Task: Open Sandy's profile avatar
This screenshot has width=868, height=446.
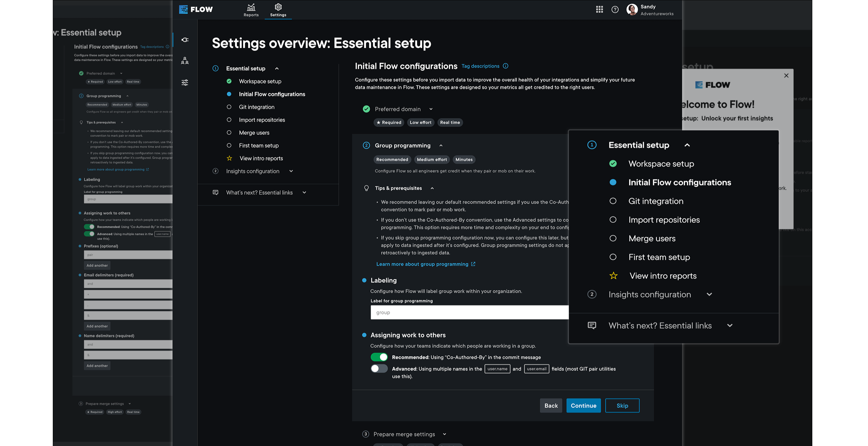Action: pos(632,9)
